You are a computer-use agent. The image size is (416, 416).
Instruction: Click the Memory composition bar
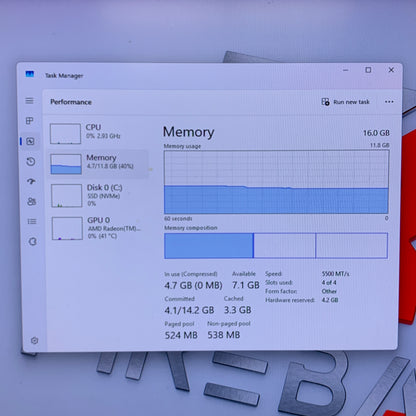click(x=276, y=246)
